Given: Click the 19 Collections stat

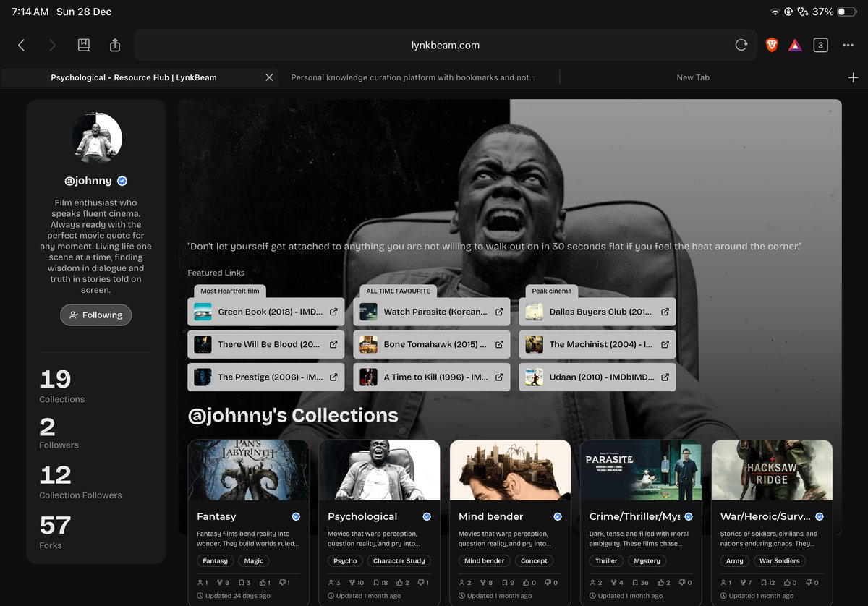Looking at the screenshot, I should tap(61, 386).
